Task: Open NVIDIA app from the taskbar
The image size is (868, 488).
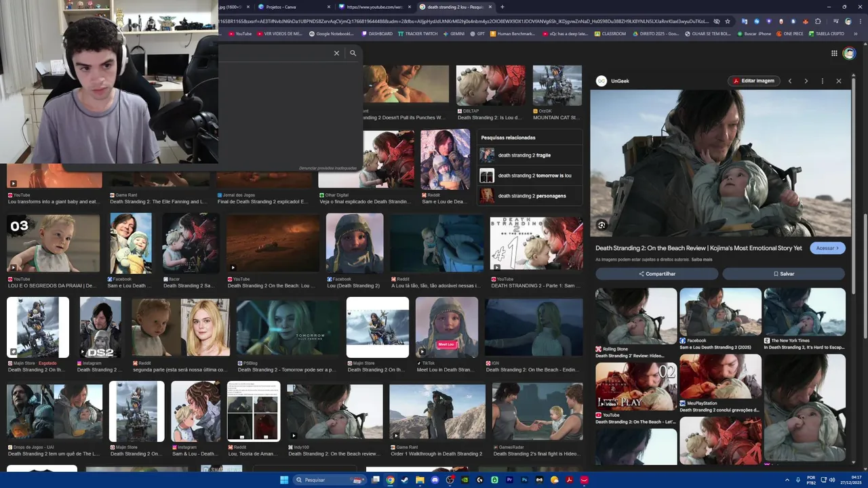Action: click(x=465, y=480)
